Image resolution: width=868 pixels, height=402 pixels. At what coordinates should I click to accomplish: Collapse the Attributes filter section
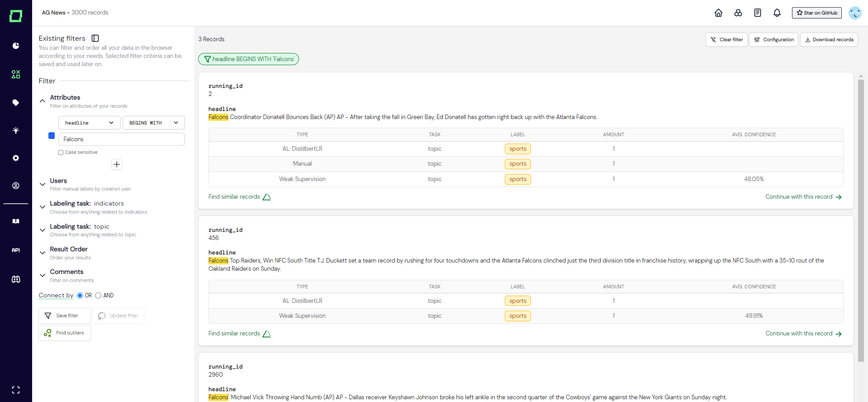[x=43, y=101]
